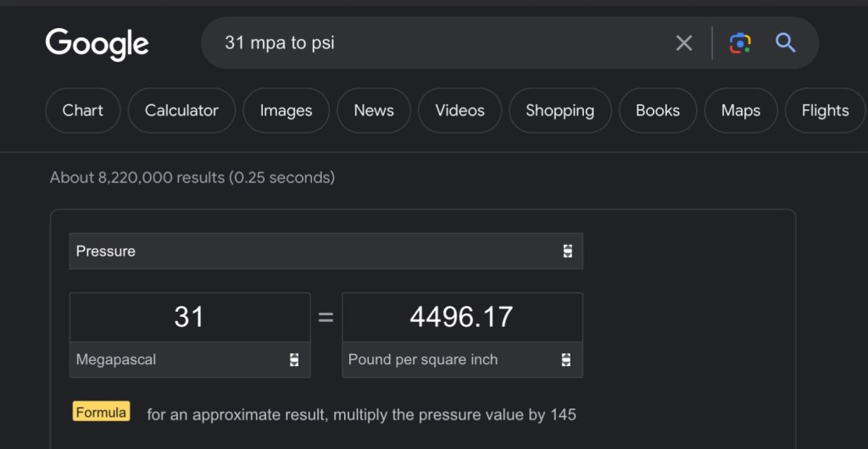Go to the Maps results tab
Screen dimensions: 868x449
(x=741, y=111)
